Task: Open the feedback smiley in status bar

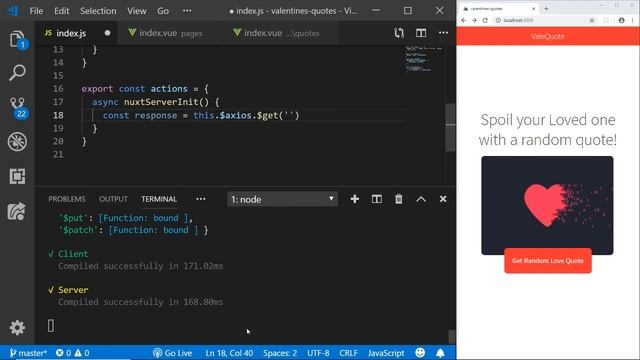Action: [x=420, y=353]
